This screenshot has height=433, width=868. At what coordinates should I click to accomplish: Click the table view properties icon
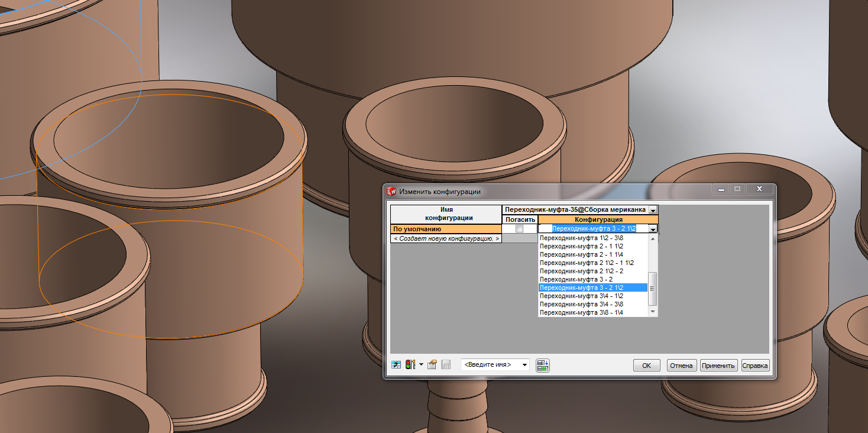coord(432,365)
